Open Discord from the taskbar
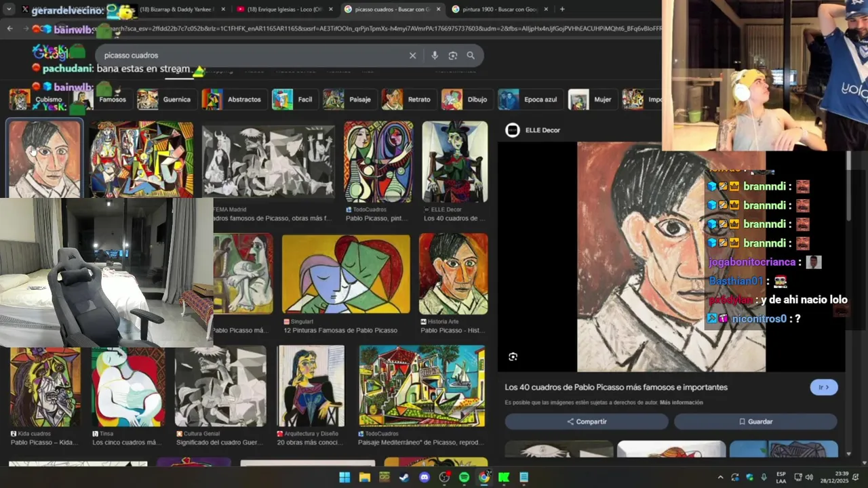 pyautogui.click(x=425, y=477)
